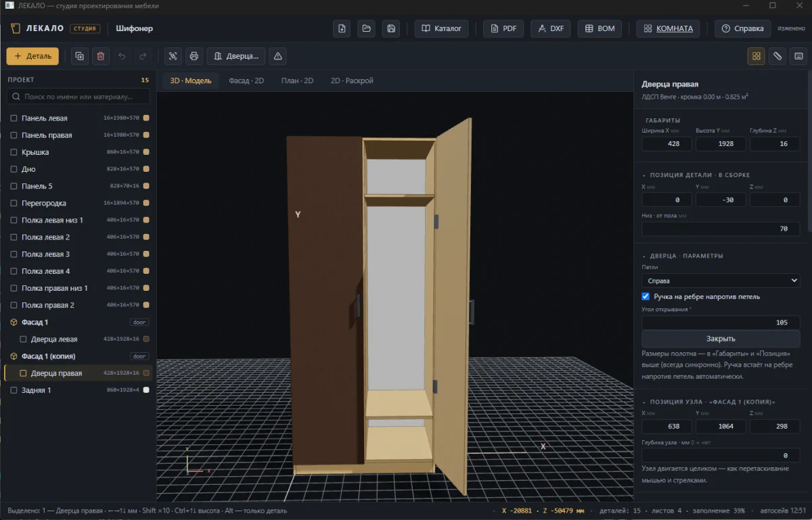Viewport: 812px width, 520px height.
Task: Click the white swatch of Задняя 1
Action: tap(146, 390)
